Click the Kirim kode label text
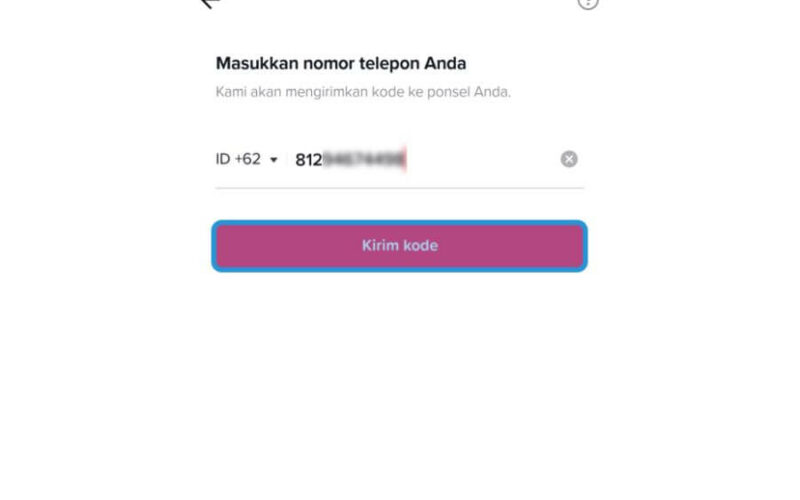The width and height of the screenshot is (800, 500). point(399,245)
